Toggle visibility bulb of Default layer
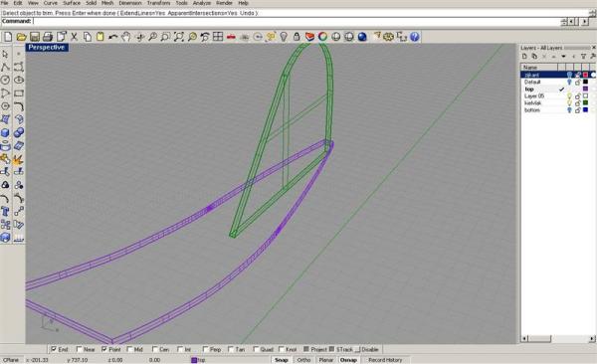This screenshot has width=597, height=364. (x=569, y=82)
